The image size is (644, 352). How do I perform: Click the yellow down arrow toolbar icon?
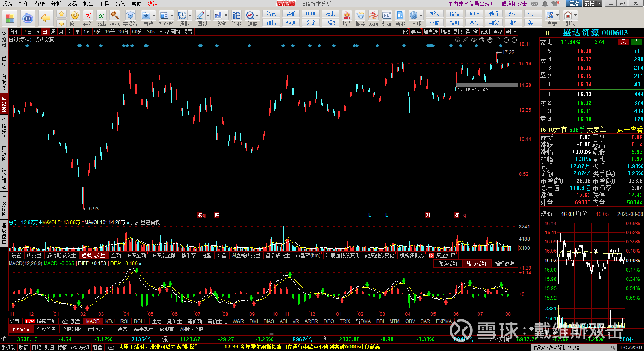62,23
